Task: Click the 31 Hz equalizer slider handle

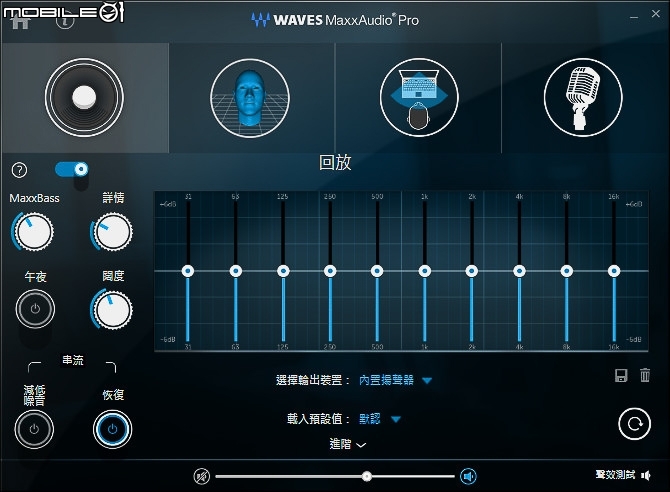Action: pyautogui.click(x=188, y=271)
